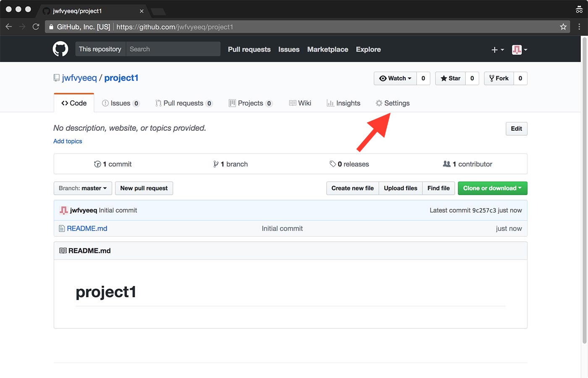Screen dimensions: 588x378
Task: Open the Insights tab
Action: click(x=344, y=103)
